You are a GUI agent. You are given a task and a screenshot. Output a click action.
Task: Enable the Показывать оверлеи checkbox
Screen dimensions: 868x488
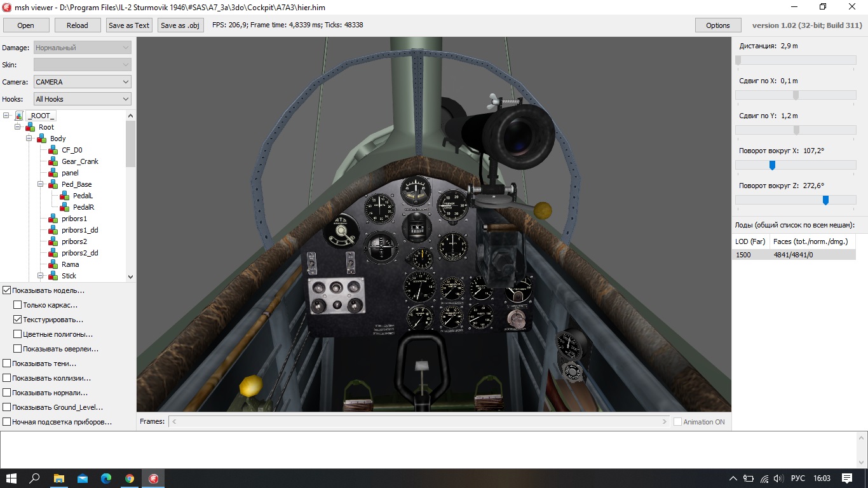coord(18,349)
